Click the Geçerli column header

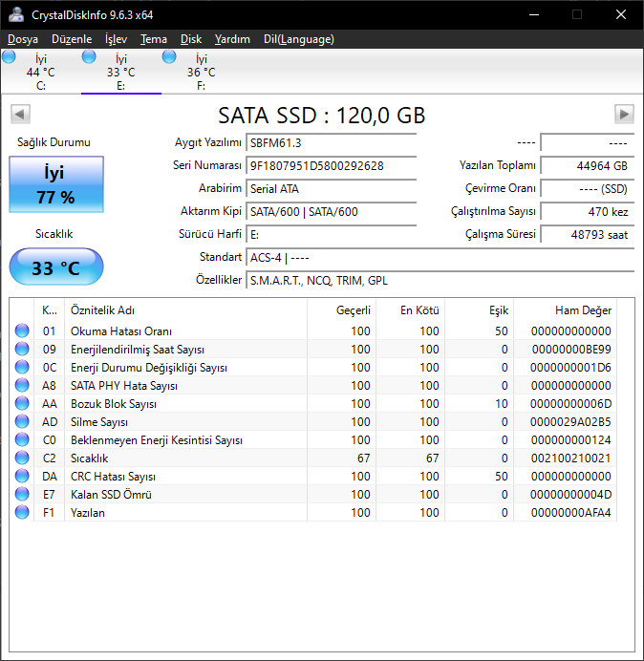[x=342, y=310]
